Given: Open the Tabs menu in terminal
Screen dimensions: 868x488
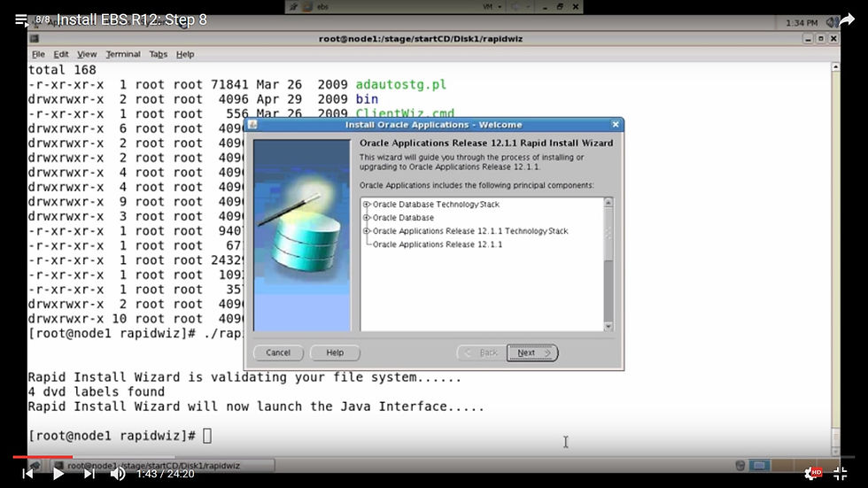Looking at the screenshot, I should click(x=159, y=54).
